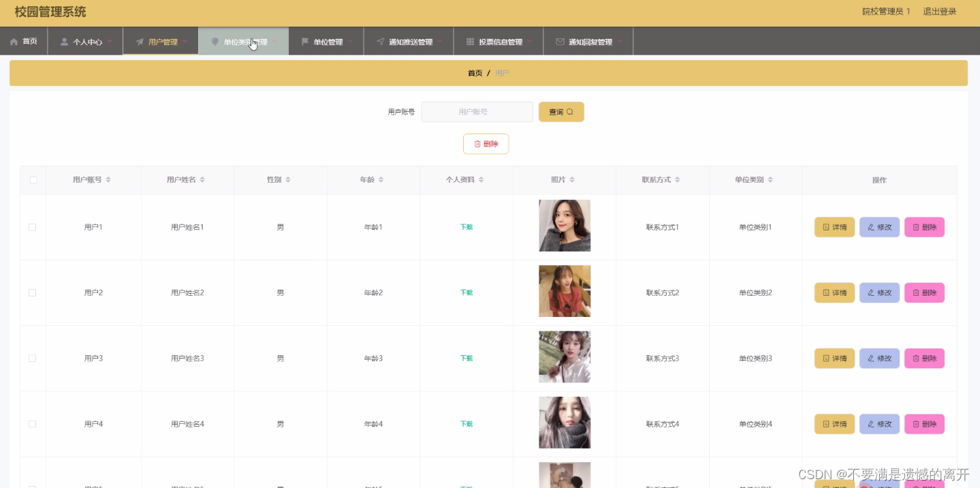Screen dimensions: 980x488
Task: Click the envelope icon of 通知回复管理
Action: pyautogui.click(x=560, y=42)
